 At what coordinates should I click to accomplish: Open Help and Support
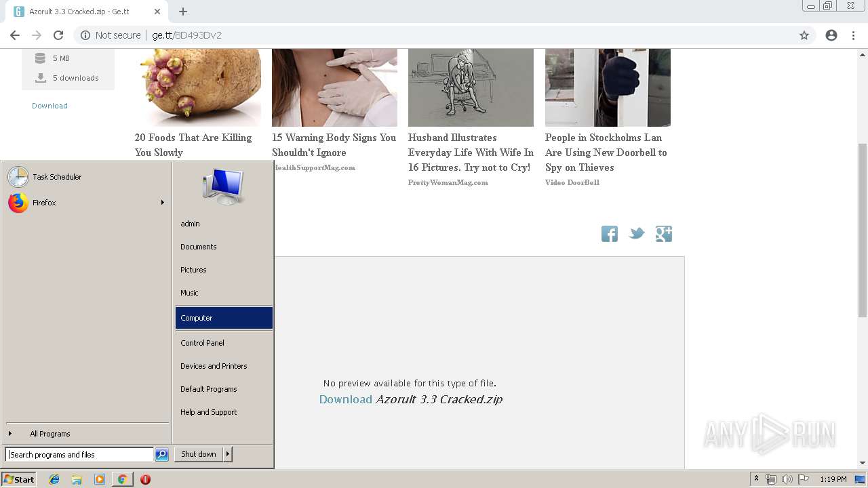[224, 412]
